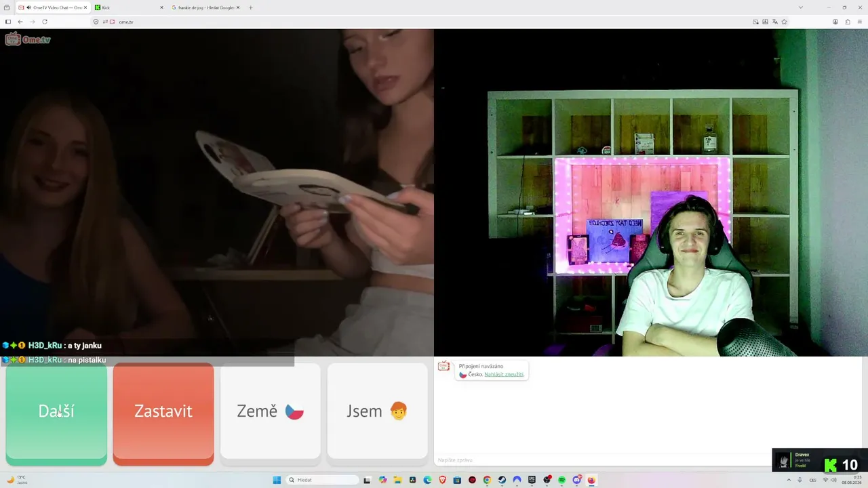
Task: Open the browser account icon
Action: coord(835,22)
